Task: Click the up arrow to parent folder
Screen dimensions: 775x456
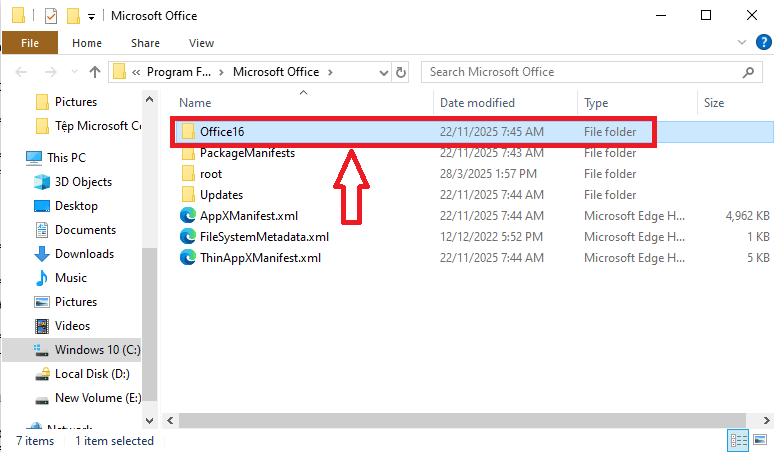Action: pos(95,72)
